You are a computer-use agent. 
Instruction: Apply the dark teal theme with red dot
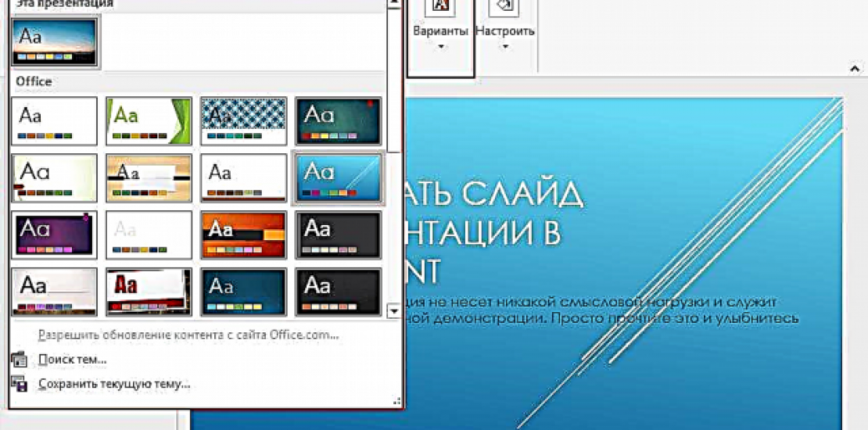click(337, 121)
